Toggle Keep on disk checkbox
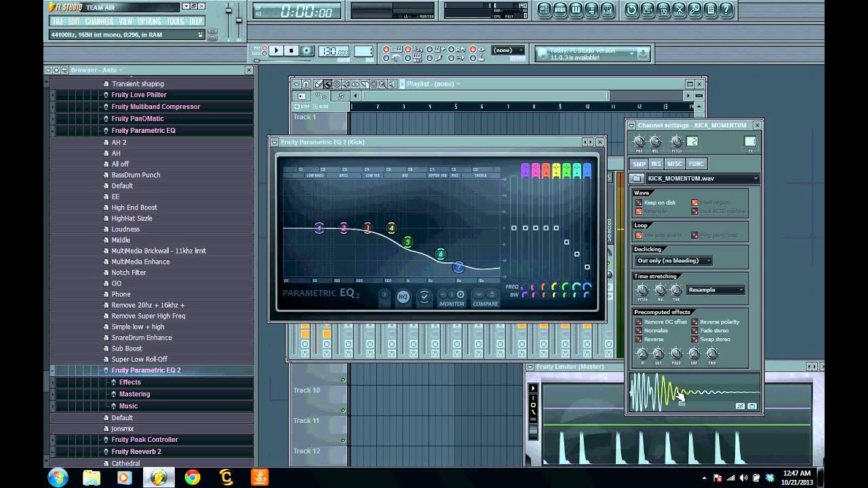The width and height of the screenshot is (868, 488). point(639,203)
